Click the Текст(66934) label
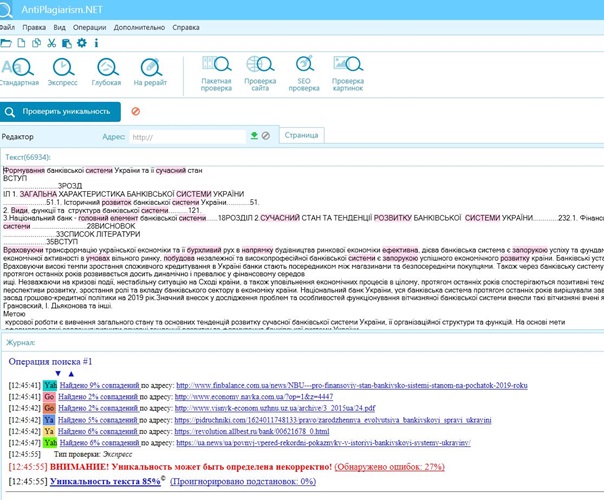 pyautogui.click(x=28, y=157)
